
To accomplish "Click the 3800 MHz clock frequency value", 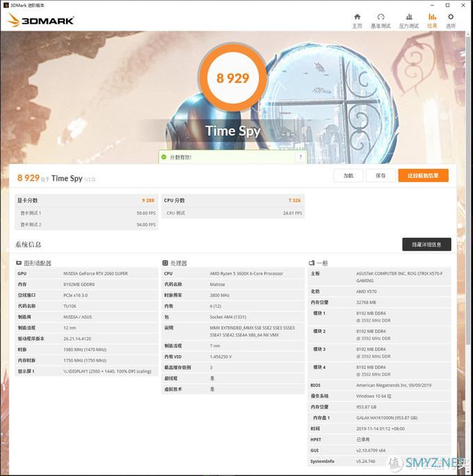I will tap(219, 295).
